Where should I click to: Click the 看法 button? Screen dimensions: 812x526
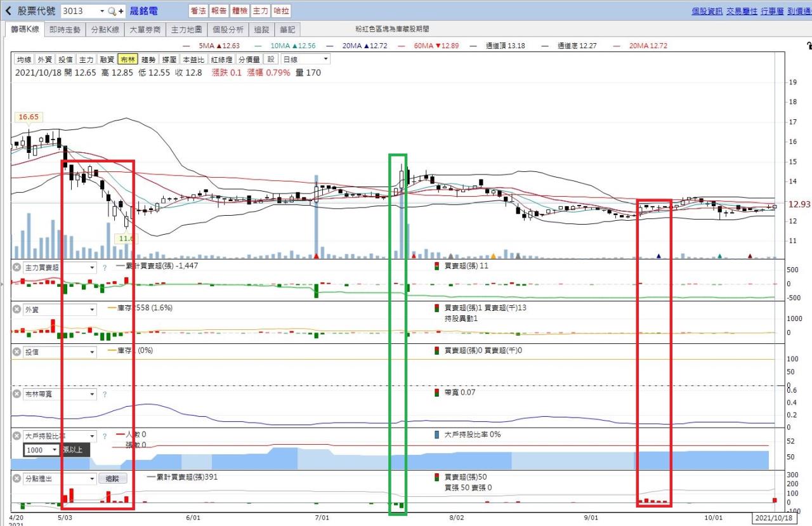point(198,11)
